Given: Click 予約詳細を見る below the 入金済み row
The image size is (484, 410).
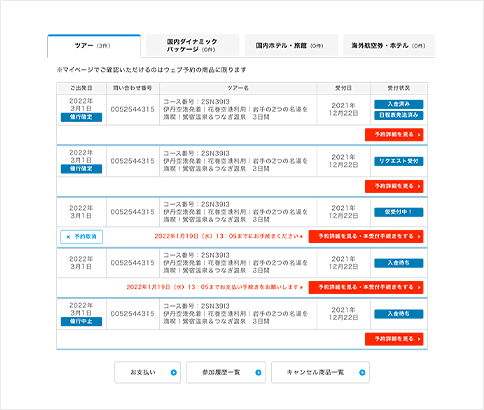Looking at the screenshot, I should click(x=394, y=135).
